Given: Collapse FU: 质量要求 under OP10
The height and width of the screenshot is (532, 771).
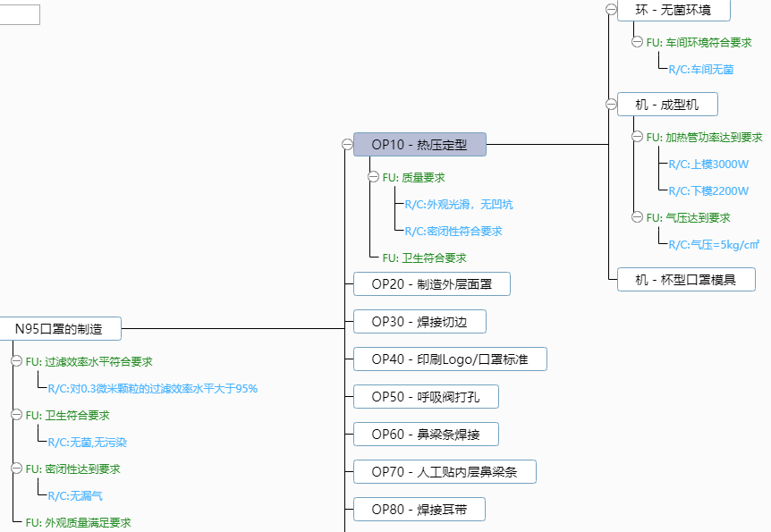Looking at the screenshot, I should [x=374, y=178].
